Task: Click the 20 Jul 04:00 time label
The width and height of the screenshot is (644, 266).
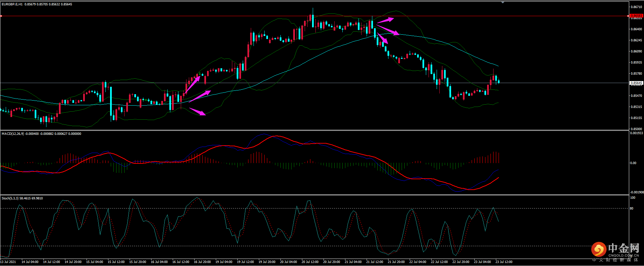Action: tap(289, 262)
